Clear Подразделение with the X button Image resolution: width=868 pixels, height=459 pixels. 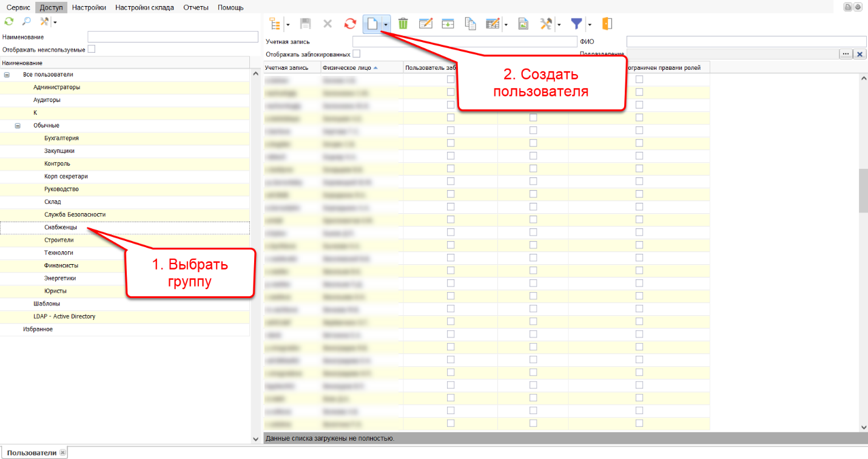860,54
